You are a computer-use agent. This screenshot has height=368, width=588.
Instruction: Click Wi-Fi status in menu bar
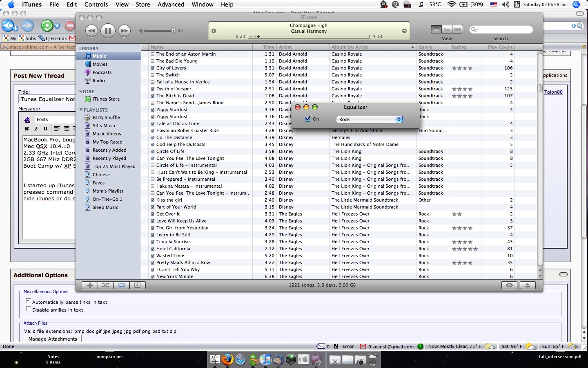(451, 4)
